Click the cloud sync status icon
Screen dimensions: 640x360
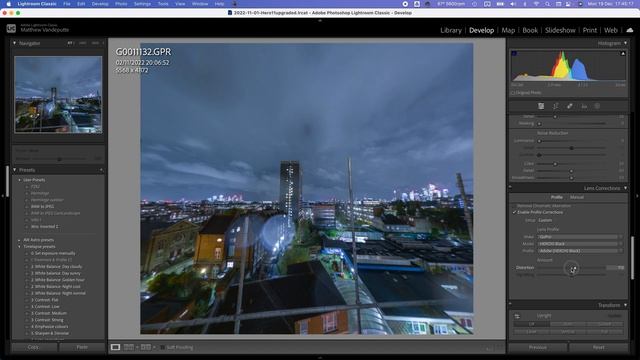click(x=630, y=30)
